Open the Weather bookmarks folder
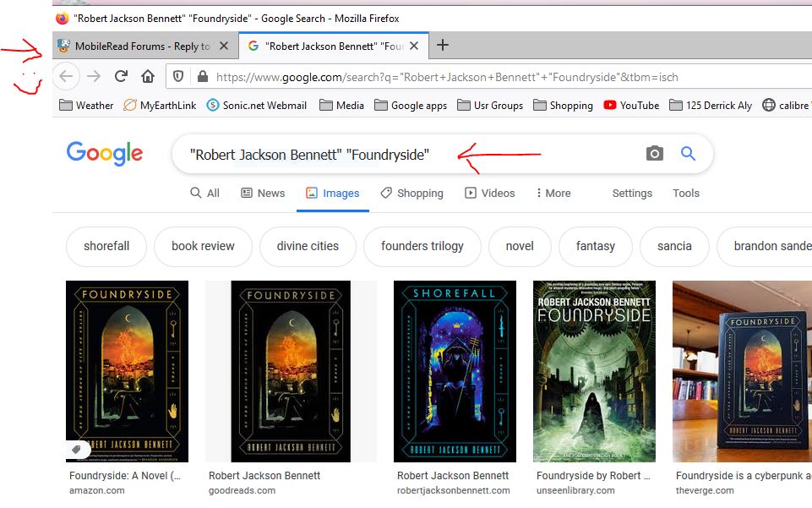This screenshot has height=508, width=812. 86,105
